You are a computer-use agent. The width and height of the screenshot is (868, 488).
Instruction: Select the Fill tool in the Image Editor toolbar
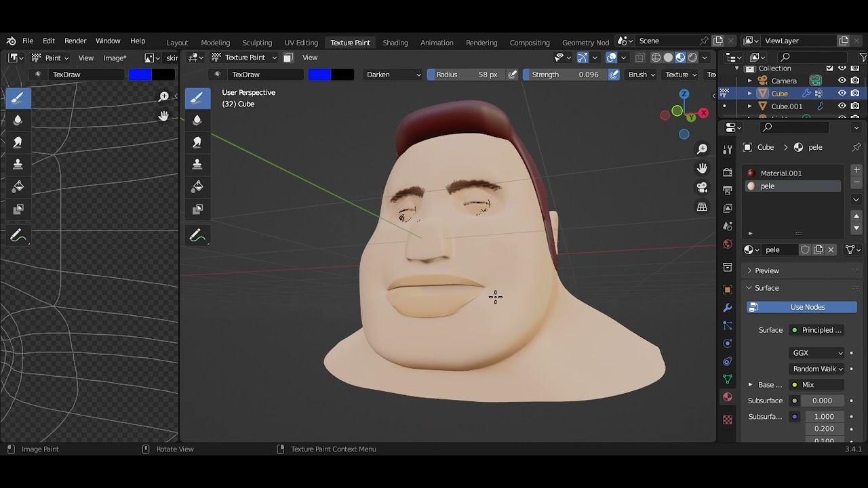(x=18, y=186)
